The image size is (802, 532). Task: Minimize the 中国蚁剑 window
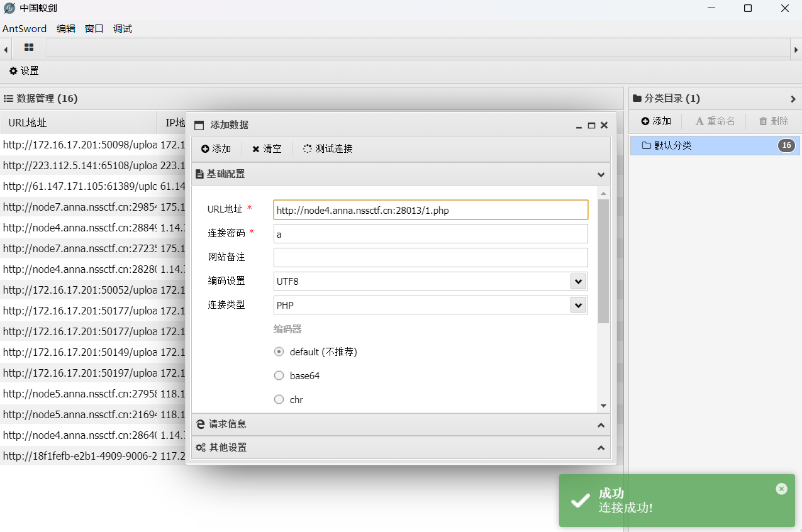[711, 8]
